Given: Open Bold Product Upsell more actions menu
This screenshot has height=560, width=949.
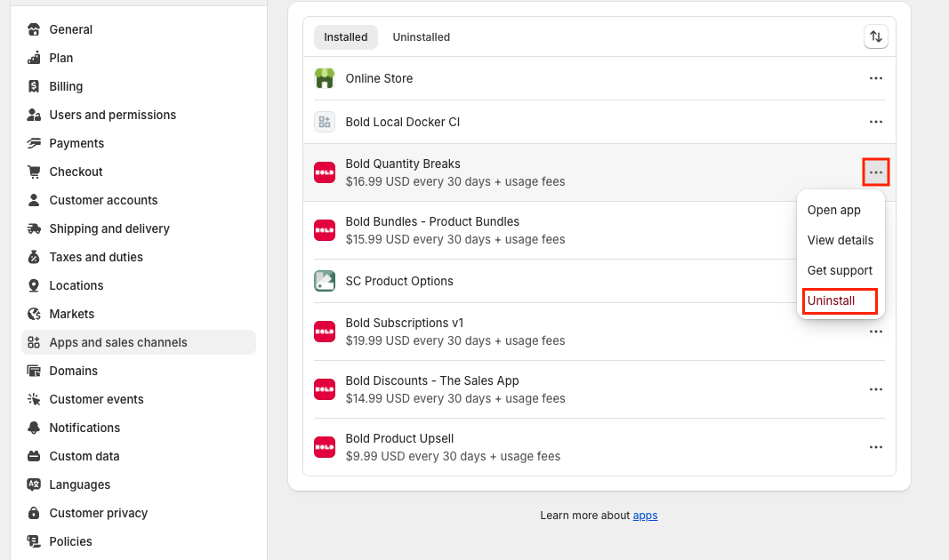Looking at the screenshot, I should click(876, 447).
